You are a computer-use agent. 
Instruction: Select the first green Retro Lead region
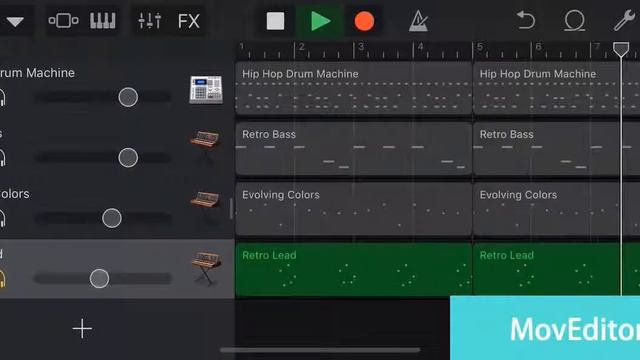353,269
